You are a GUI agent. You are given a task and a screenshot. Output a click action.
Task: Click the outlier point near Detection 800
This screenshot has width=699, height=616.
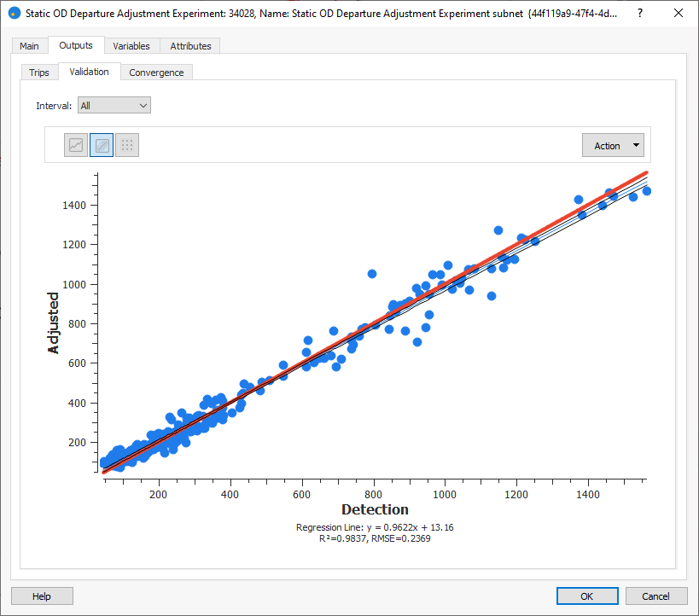(372, 274)
